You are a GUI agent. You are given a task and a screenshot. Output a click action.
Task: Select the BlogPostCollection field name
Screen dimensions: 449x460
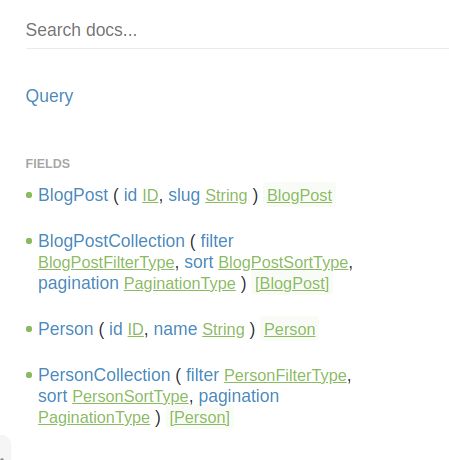(111, 241)
